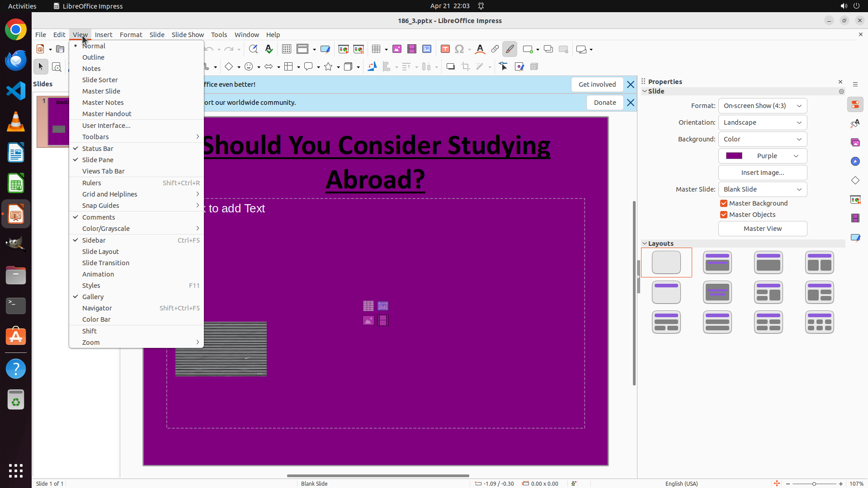Screen dimensions: 868x488
Task: Select the Crop Image tool icon
Action: coord(465,67)
